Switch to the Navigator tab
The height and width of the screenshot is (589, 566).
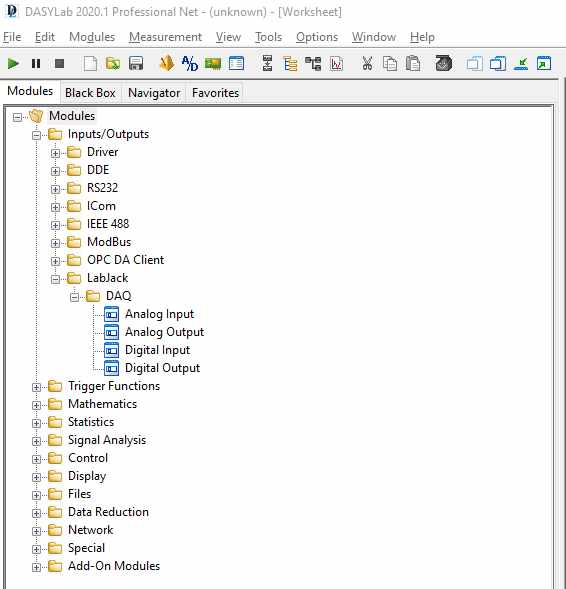point(154,93)
